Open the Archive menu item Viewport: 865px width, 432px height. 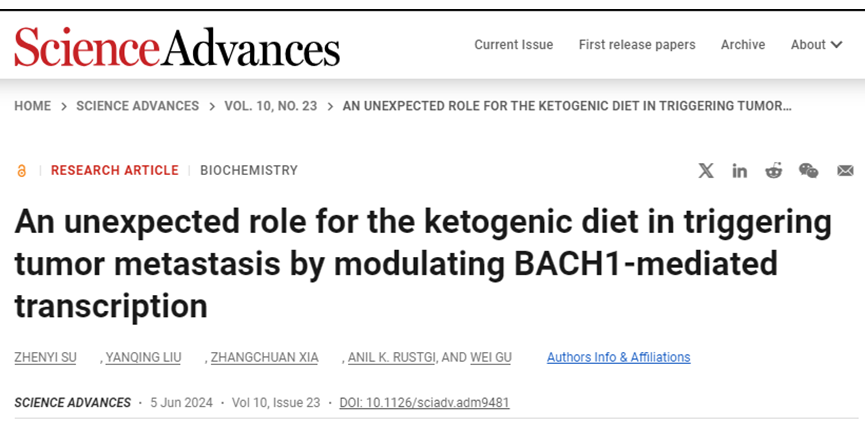coord(743,45)
